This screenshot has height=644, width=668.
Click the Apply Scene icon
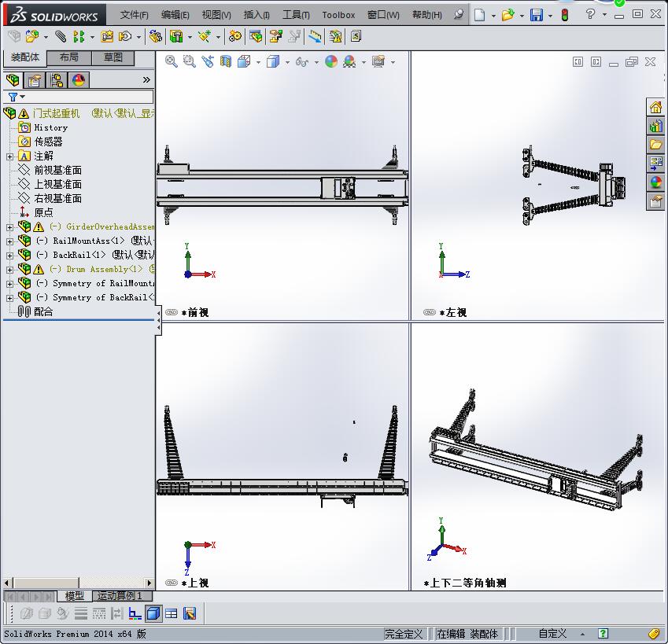coord(349,61)
